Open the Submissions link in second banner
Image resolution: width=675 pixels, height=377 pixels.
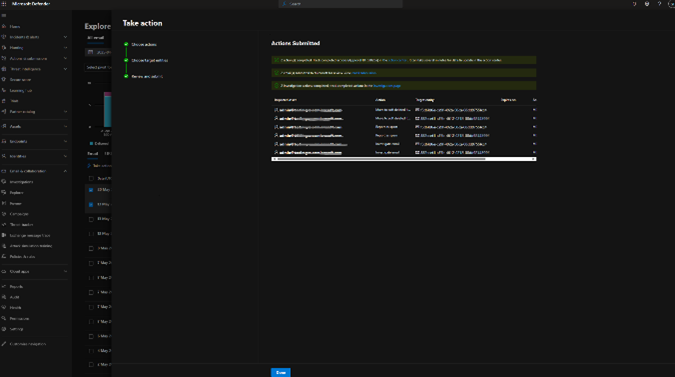click(364, 73)
